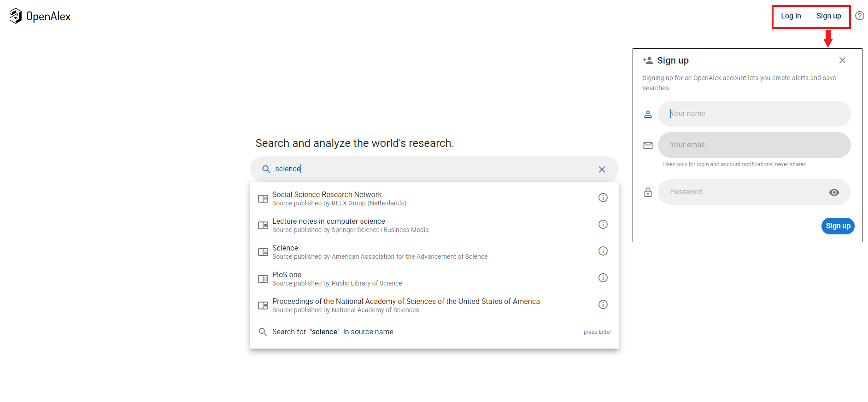The image size is (868, 402).
Task: Search for "science" in source name
Action: point(332,332)
